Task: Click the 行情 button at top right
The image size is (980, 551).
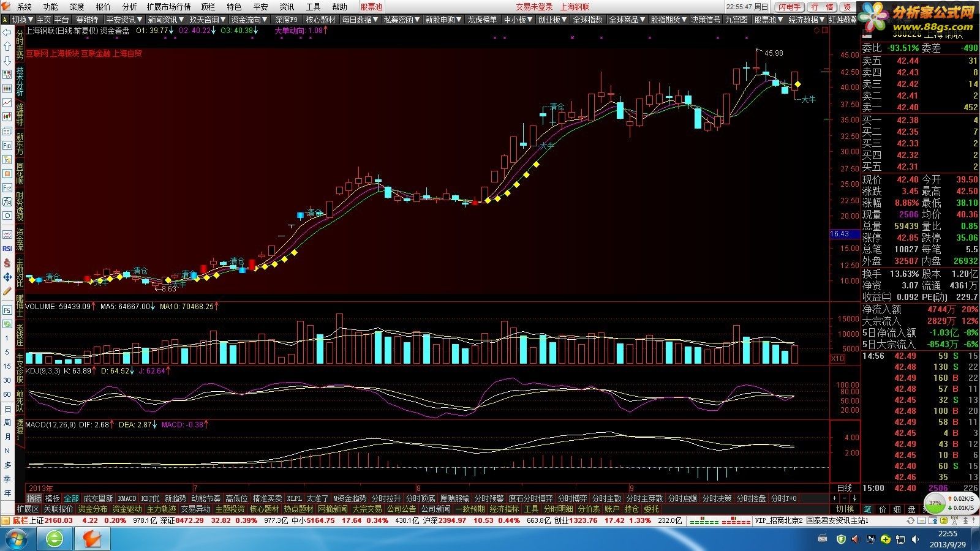Action: coord(821,7)
